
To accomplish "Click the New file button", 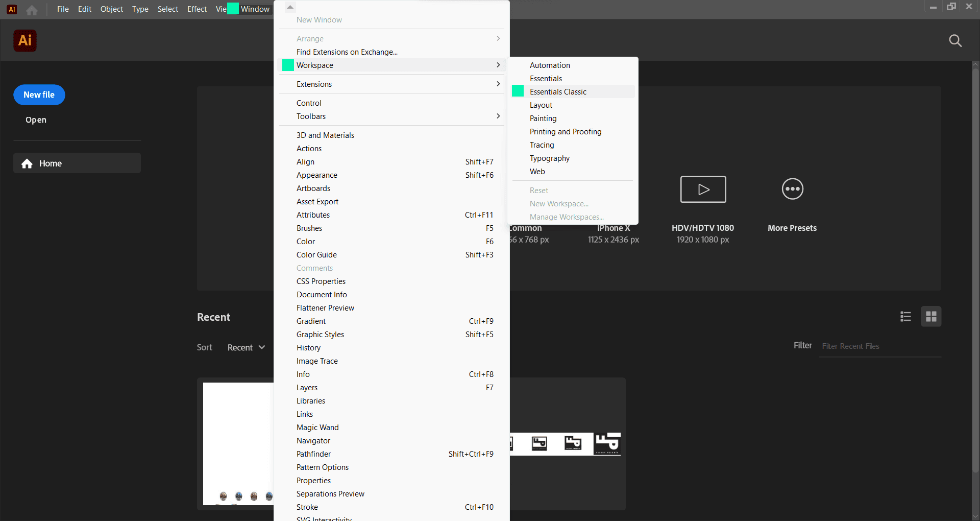I will click(39, 95).
